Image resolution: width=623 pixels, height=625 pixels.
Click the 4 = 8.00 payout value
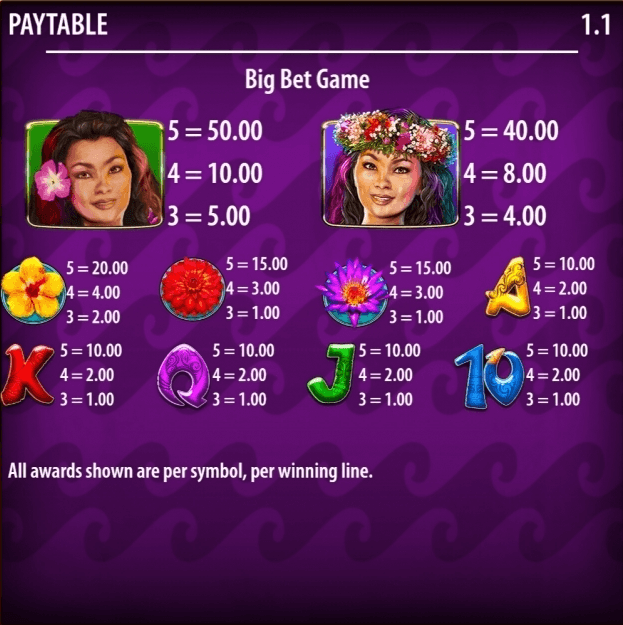505,173
